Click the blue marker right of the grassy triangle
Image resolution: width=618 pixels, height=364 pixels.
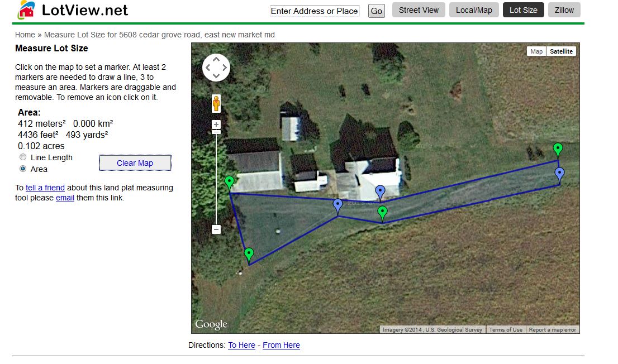(x=337, y=207)
